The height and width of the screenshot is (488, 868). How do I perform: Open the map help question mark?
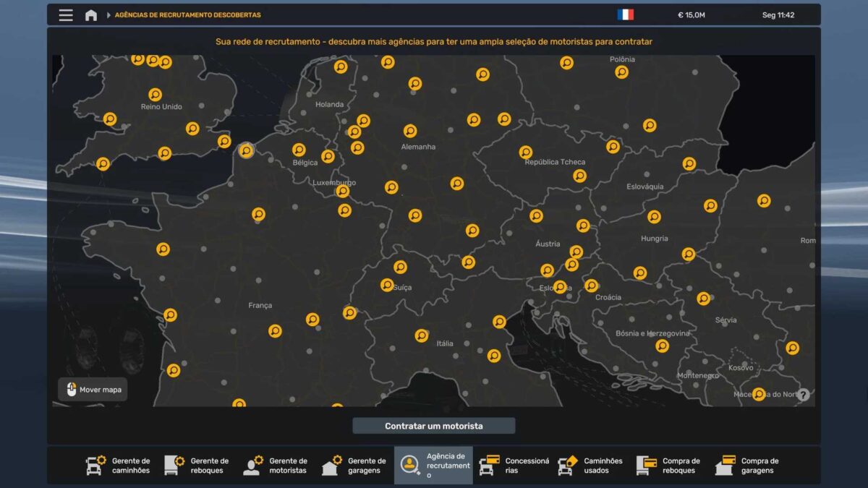click(x=803, y=395)
